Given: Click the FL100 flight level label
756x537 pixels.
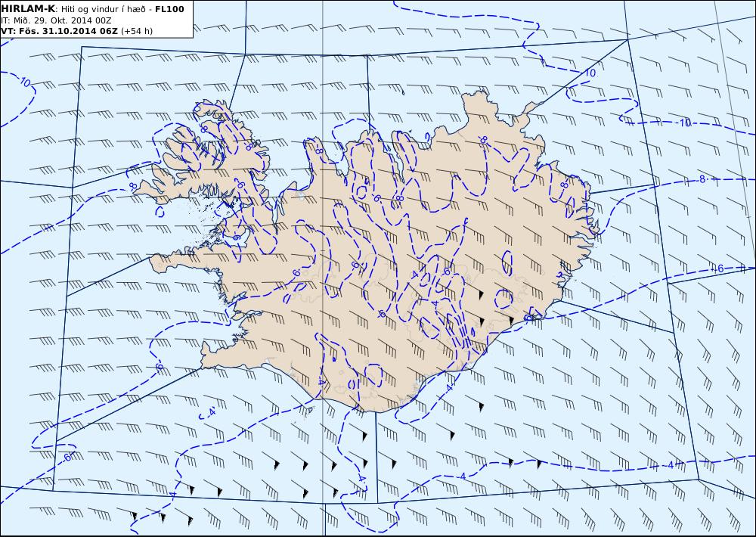Looking at the screenshot, I should coord(169,9).
